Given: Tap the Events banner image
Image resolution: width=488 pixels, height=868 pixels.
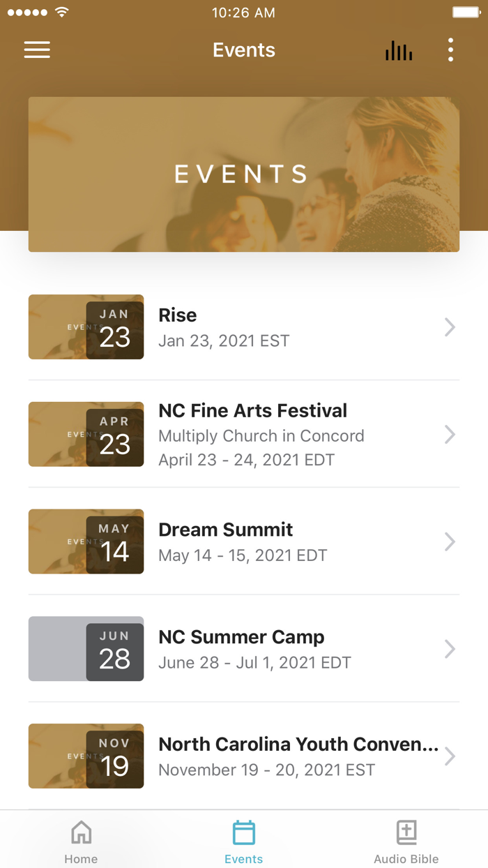Looking at the screenshot, I should tap(243, 174).
